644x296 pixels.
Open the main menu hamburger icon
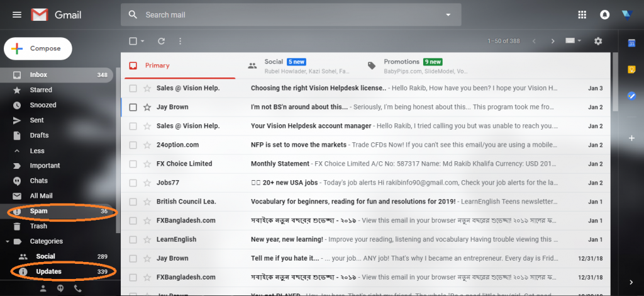tap(17, 14)
